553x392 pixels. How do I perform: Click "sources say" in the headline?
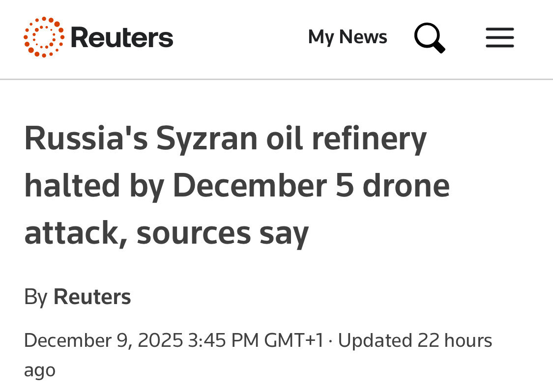222,233
